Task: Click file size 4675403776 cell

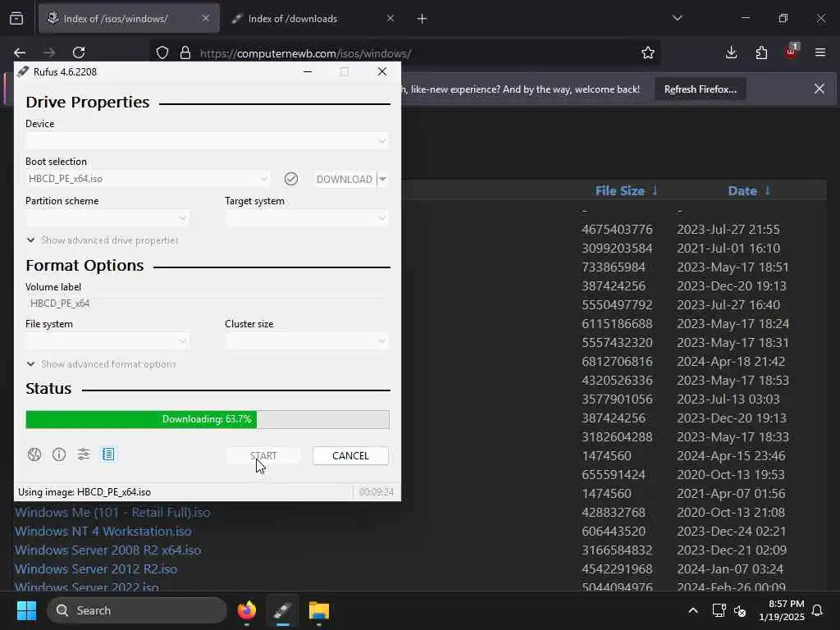Action: coord(617,230)
